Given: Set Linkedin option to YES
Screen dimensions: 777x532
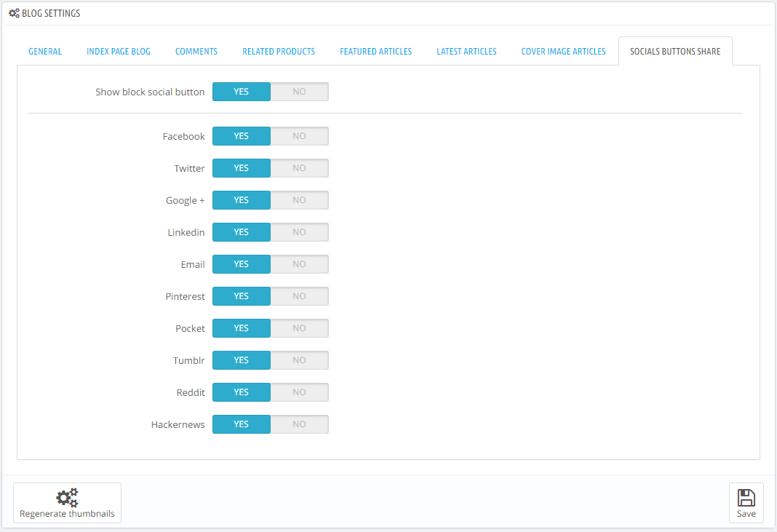Looking at the screenshot, I should 242,232.
